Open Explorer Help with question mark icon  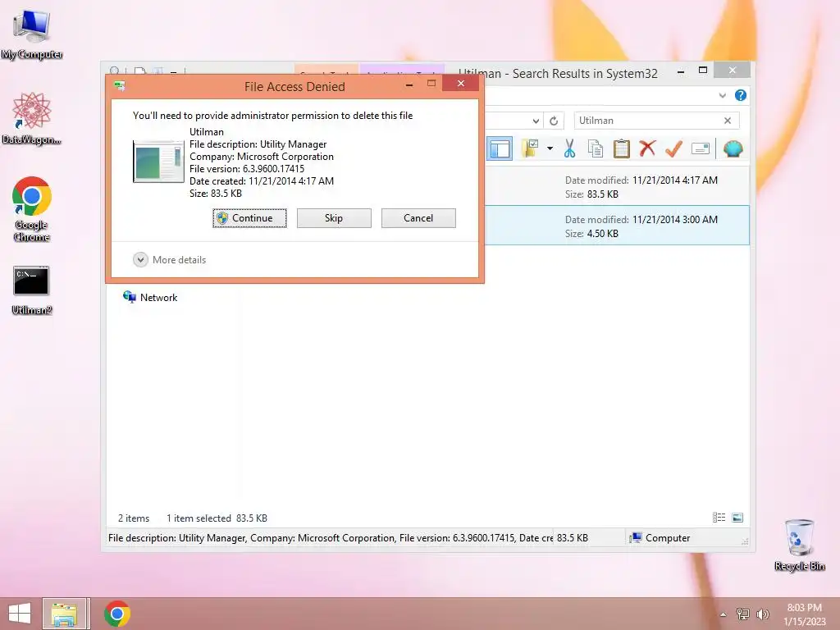point(741,95)
